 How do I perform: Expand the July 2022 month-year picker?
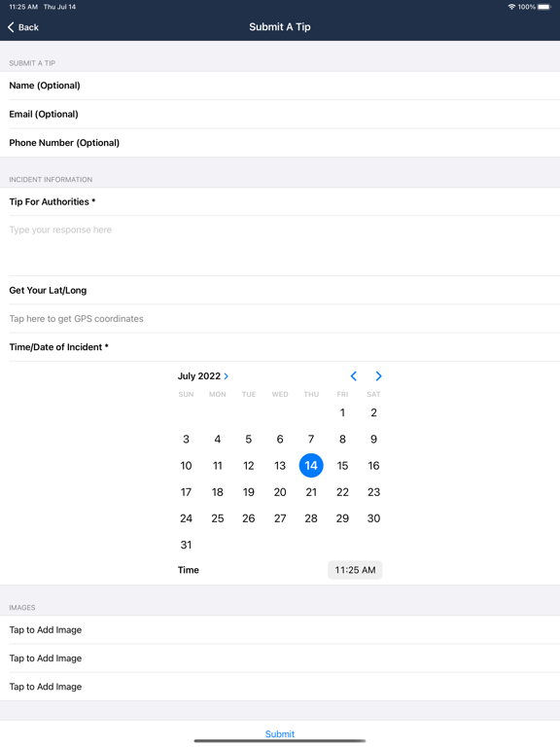click(203, 376)
